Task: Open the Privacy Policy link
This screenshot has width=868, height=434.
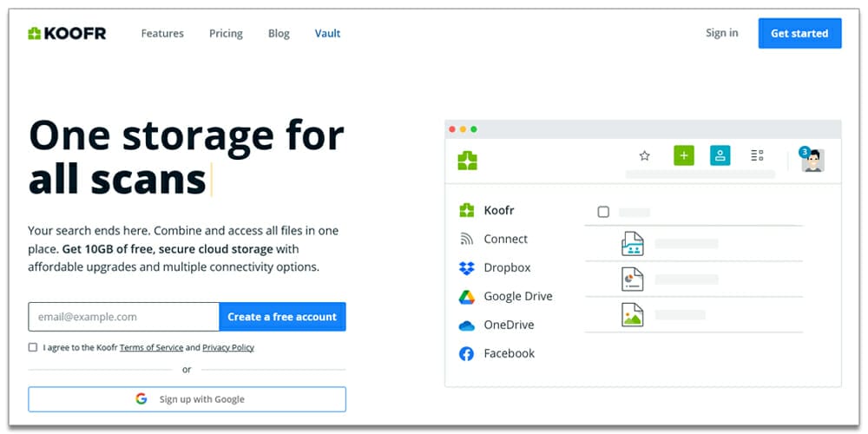Action: 228,348
